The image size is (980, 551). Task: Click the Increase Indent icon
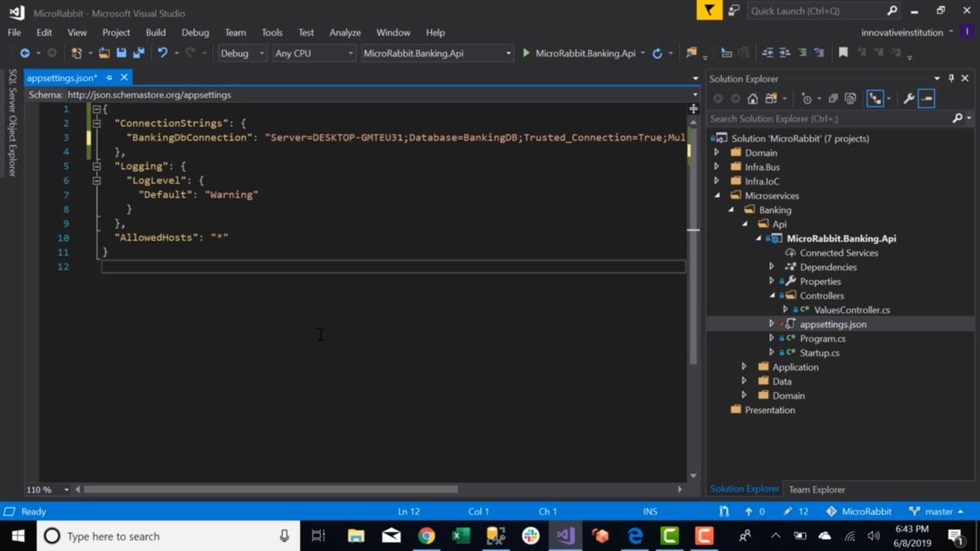[x=785, y=53]
